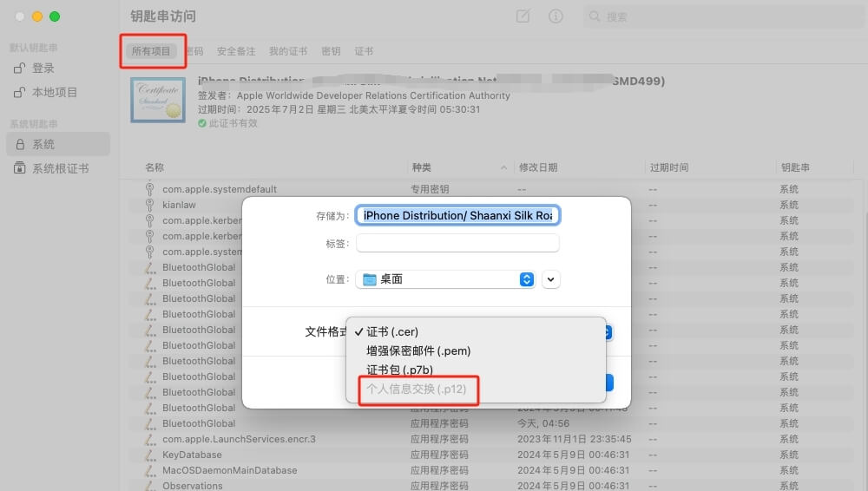
Task: Click the green 此证书有效 checkmark icon
Action: click(202, 123)
